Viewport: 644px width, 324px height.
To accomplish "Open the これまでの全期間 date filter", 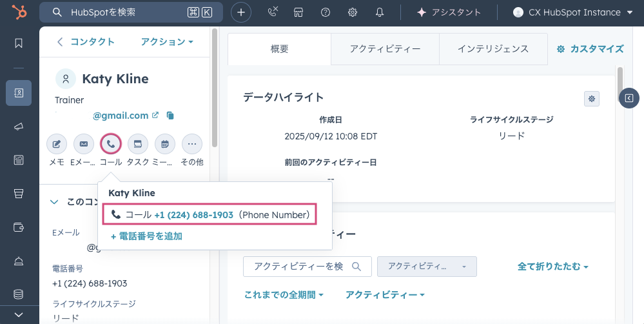I will pos(284,295).
